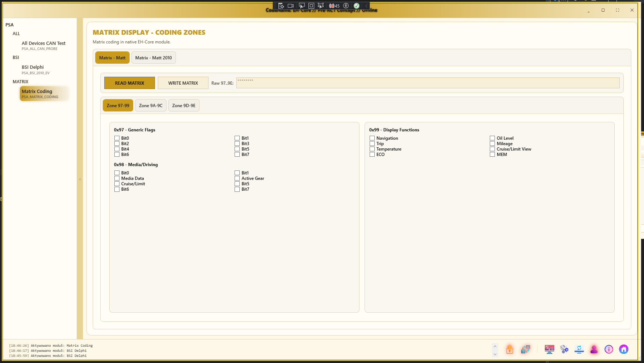644x363 pixels.
Task: Click log line 18:46:26 Matrix Coding
Action: tap(51, 346)
